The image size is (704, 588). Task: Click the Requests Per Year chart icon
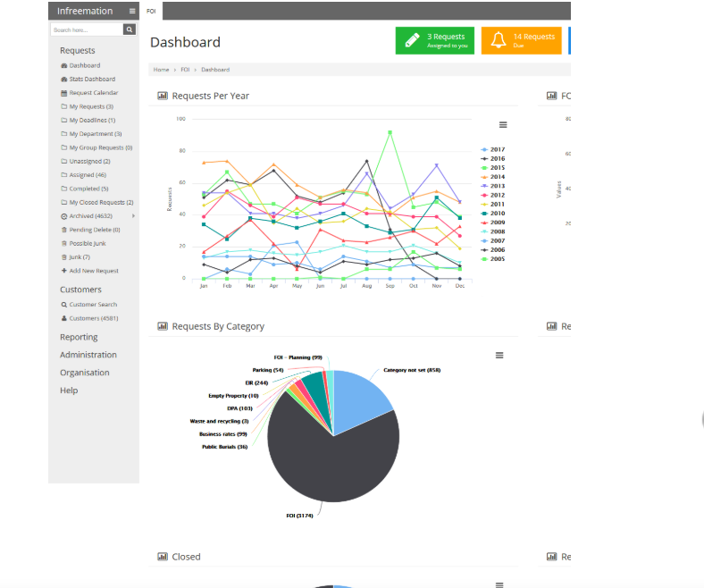pos(163,96)
